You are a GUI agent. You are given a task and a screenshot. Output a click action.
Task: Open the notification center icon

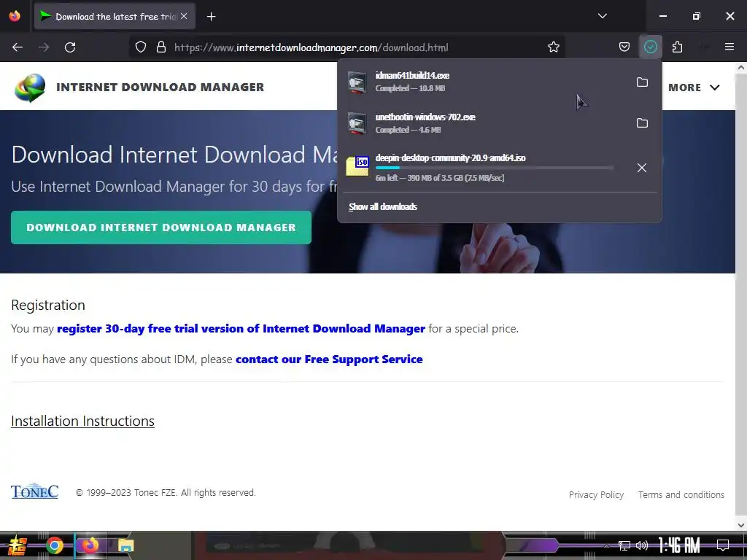(723, 545)
